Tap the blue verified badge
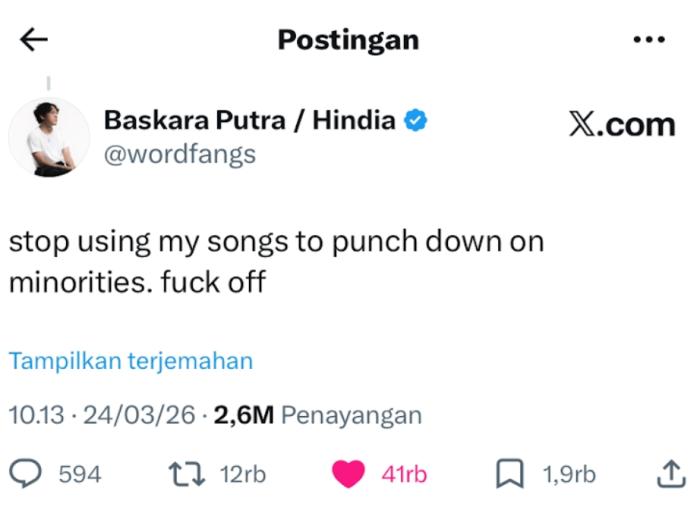This screenshot has width=700, height=510. [x=416, y=121]
